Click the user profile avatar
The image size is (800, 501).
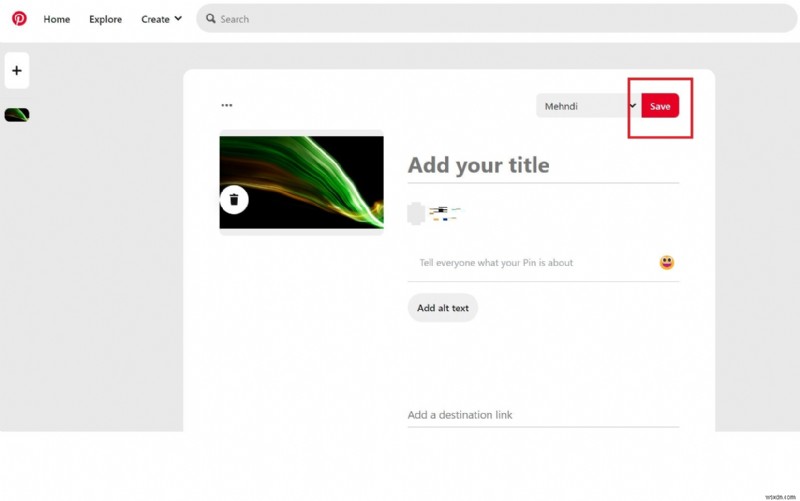pos(416,213)
